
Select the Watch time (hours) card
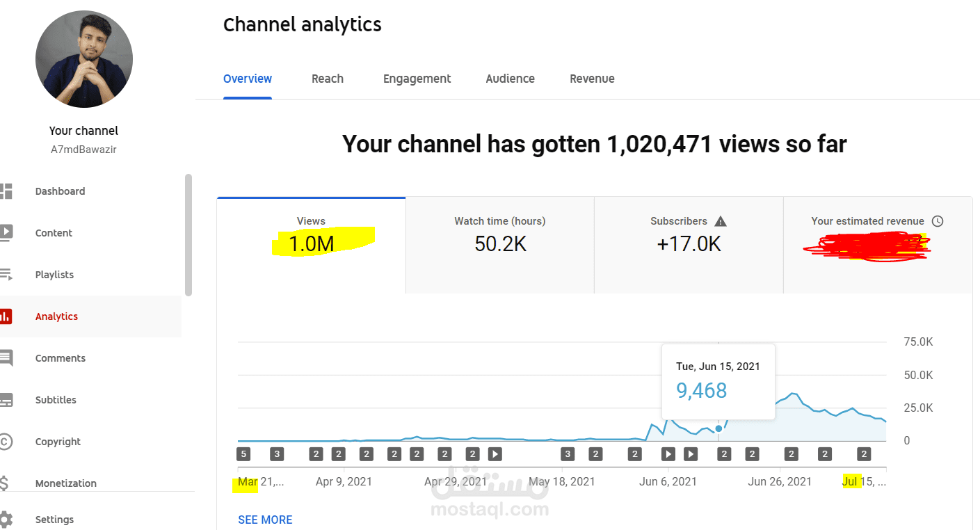(x=500, y=245)
